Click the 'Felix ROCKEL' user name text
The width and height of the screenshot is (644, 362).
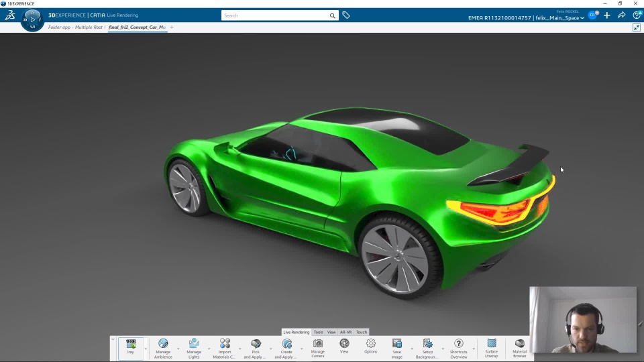click(x=568, y=11)
